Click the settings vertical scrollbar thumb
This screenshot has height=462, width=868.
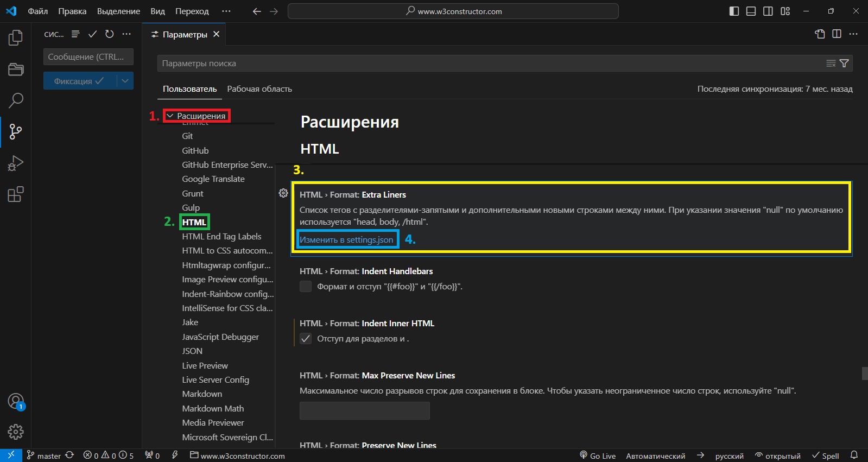[865, 374]
